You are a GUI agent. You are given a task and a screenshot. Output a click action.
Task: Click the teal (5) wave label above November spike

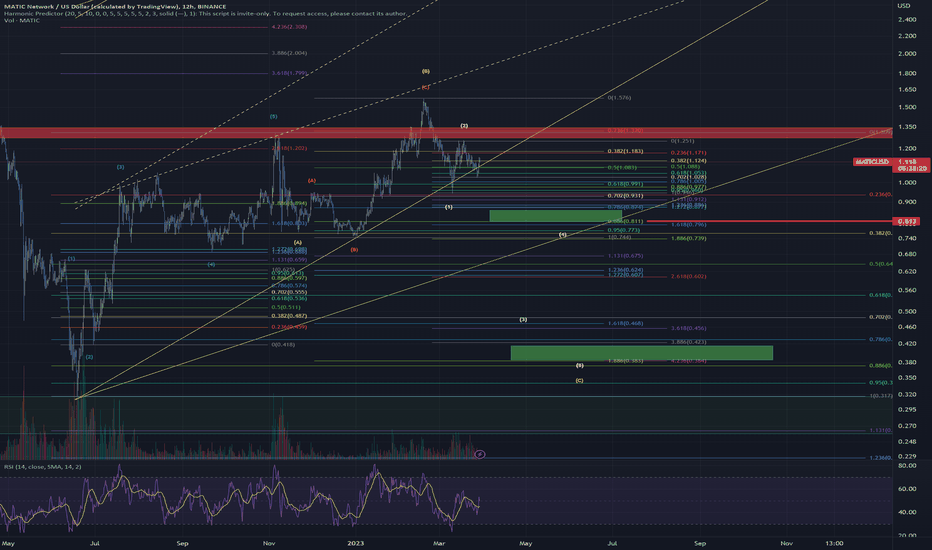pos(273,117)
